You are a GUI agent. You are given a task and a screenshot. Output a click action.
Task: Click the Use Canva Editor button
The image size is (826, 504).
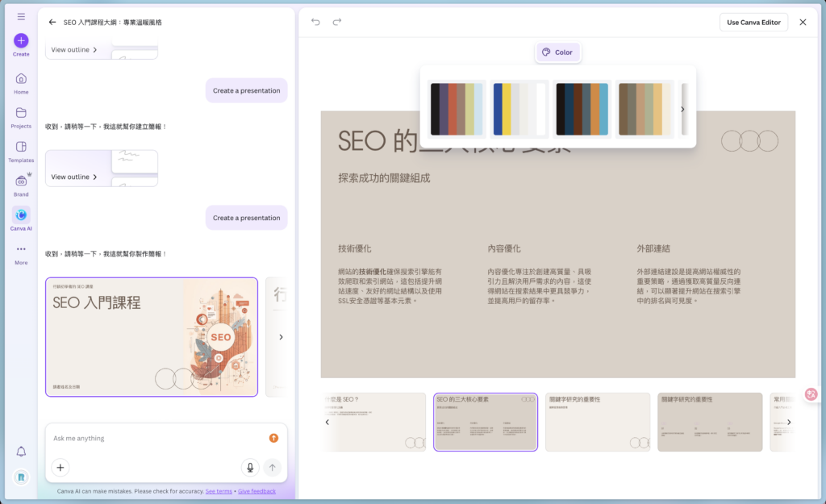753,23
